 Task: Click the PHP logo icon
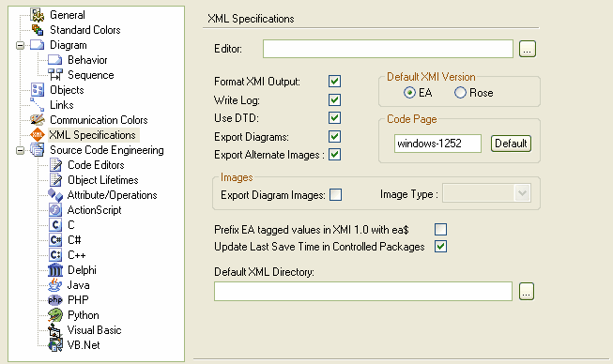point(55,300)
